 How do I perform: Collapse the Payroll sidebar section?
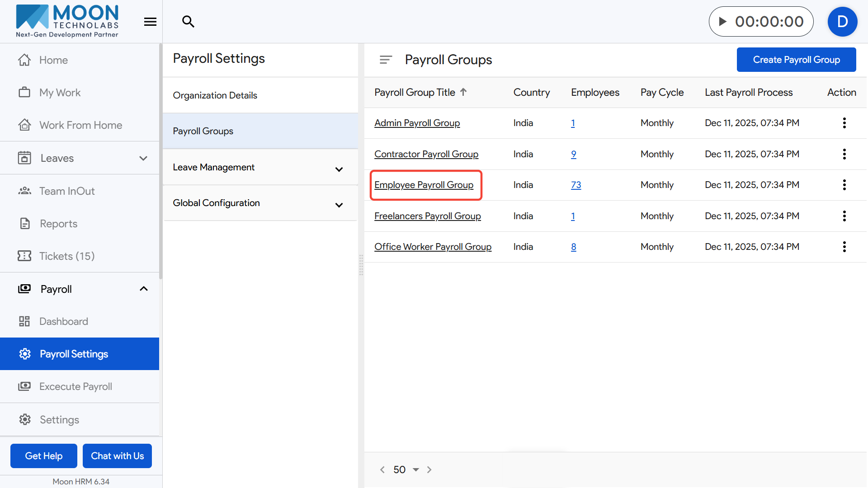pyautogui.click(x=143, y=289)
